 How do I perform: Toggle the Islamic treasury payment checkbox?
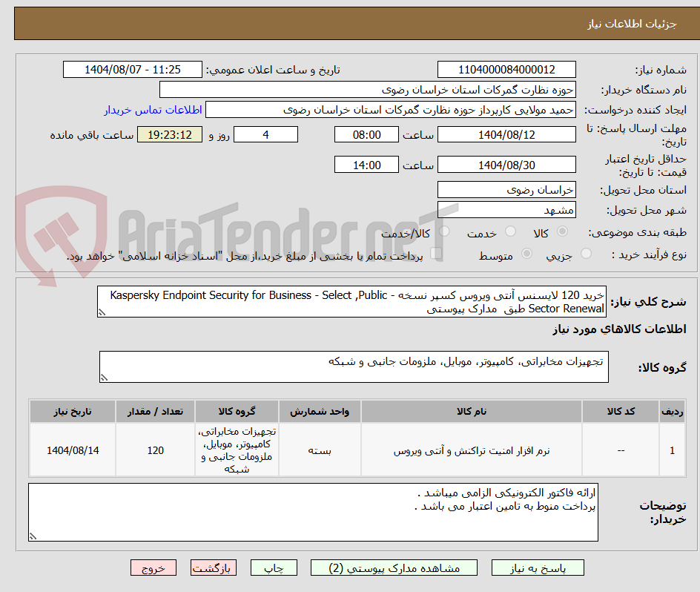pyautogui.click(x=436, y=254)
